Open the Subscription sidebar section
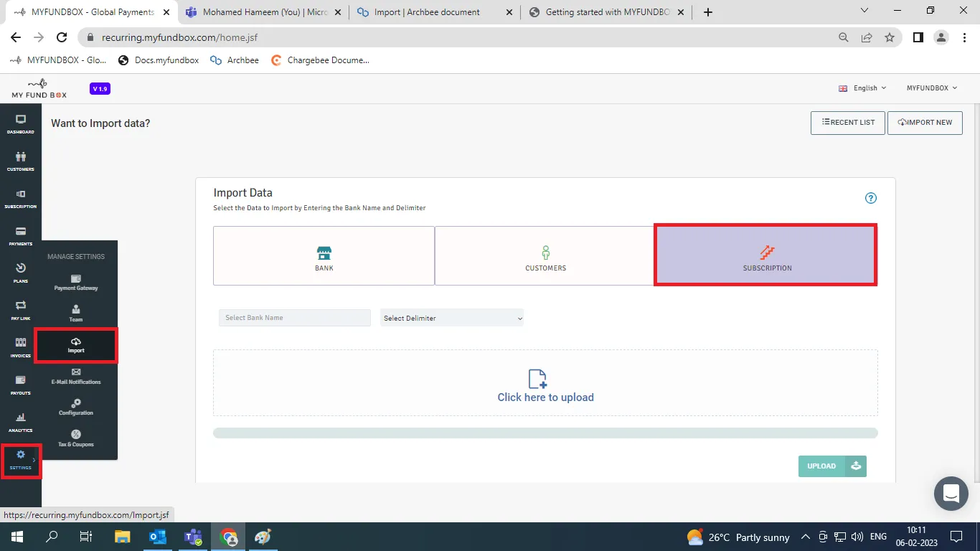This screenshot has height=551, width=980. pyautogui.click(x=21, y=199)
